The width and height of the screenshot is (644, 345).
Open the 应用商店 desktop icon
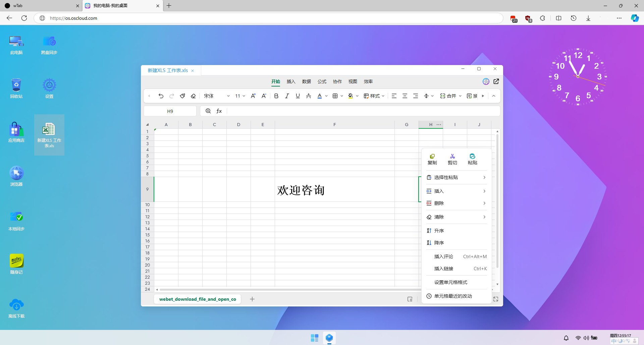click(16, 132)
